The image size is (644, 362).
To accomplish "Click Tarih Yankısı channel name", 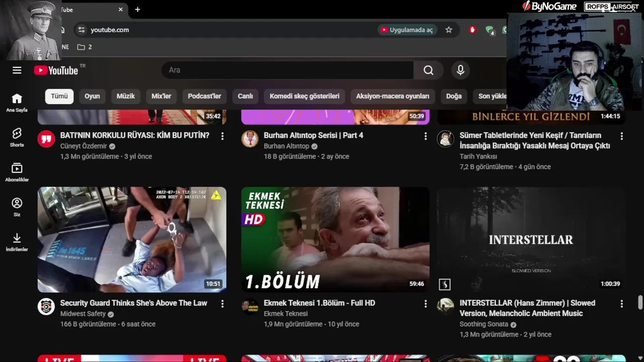I will click(478, 156).
